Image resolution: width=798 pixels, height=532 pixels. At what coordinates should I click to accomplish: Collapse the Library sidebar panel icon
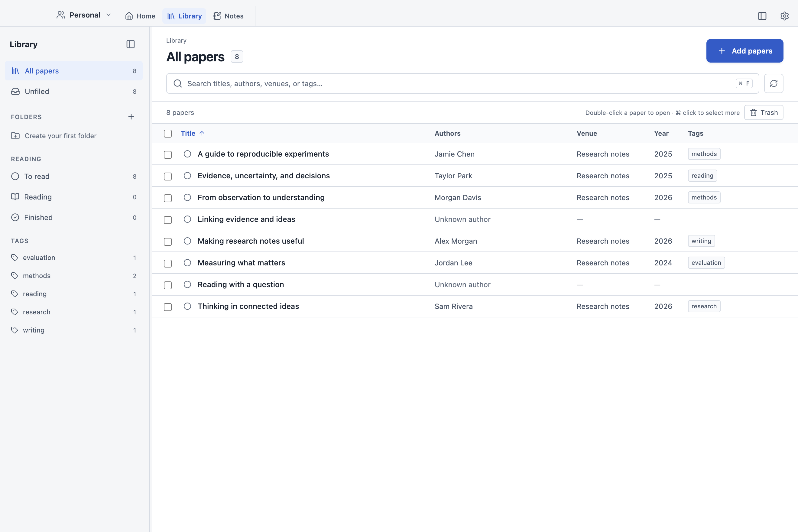[x=131, y=44]
